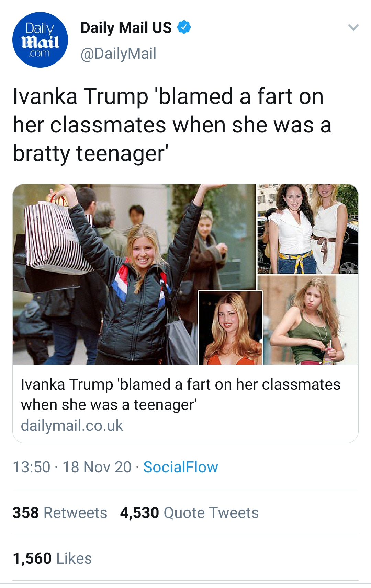Screen dimensions: 371x588
Task: View the 358 Retweets list
Action: (x=60, y=513)
